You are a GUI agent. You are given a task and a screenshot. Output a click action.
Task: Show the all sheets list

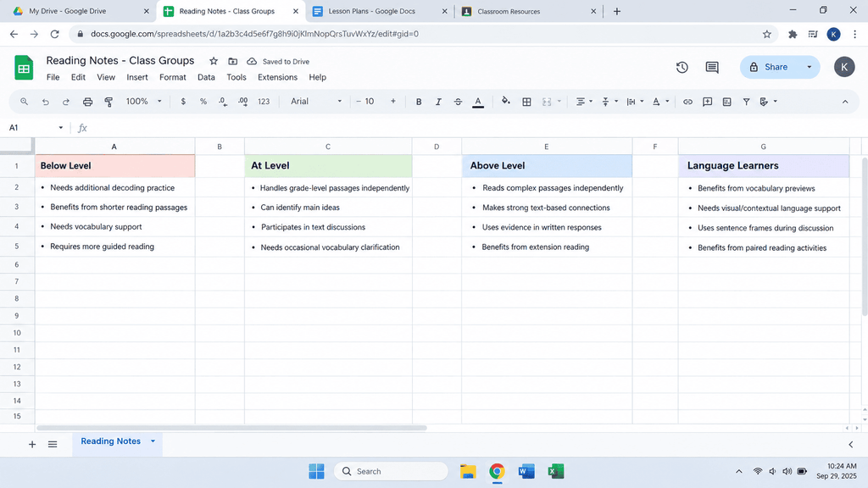pyautogui.click(x=53, y=444)
